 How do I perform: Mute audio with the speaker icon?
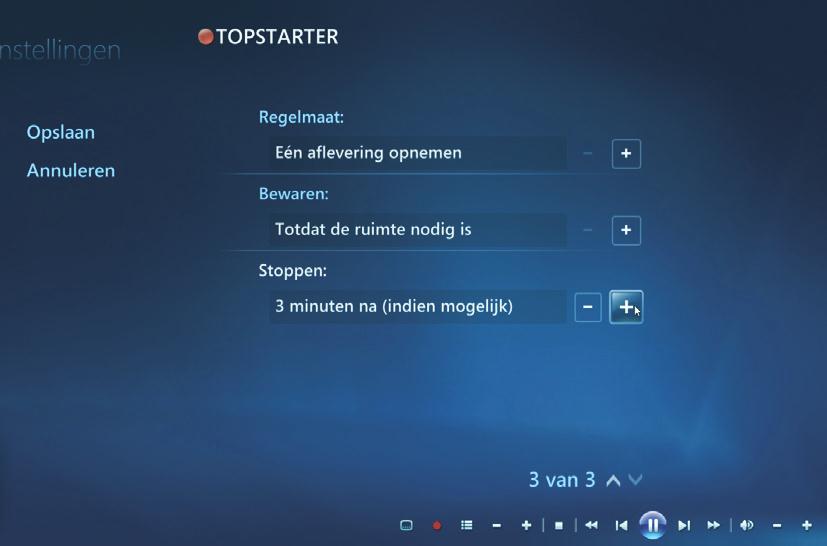(746, 525)
